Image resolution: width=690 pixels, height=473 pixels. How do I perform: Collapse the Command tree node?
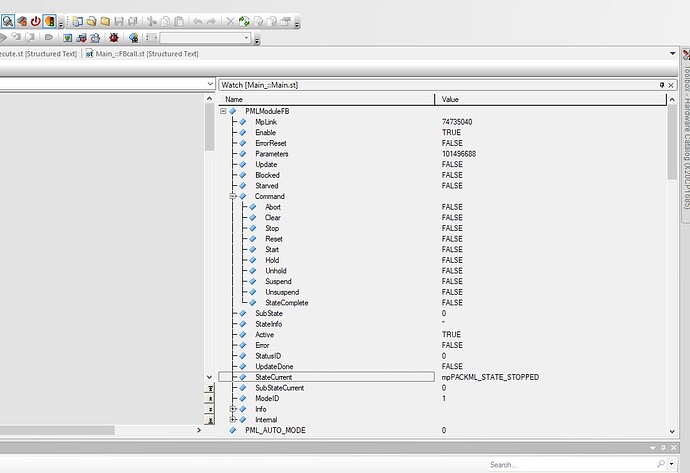[233, 196]
